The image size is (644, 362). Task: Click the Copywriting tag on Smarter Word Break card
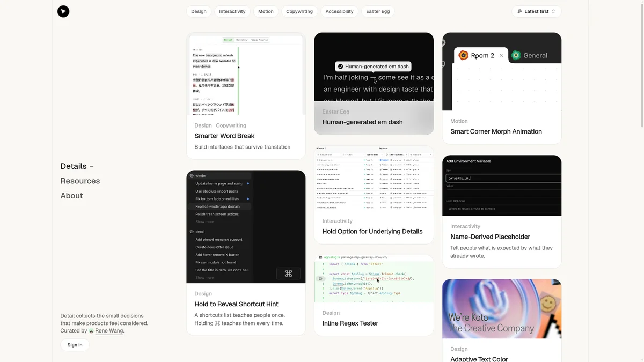pos(231,125)
